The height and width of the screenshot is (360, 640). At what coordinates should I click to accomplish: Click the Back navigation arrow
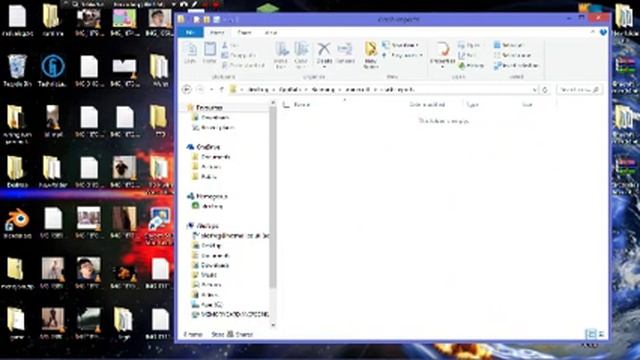click(x=187, y=89)
